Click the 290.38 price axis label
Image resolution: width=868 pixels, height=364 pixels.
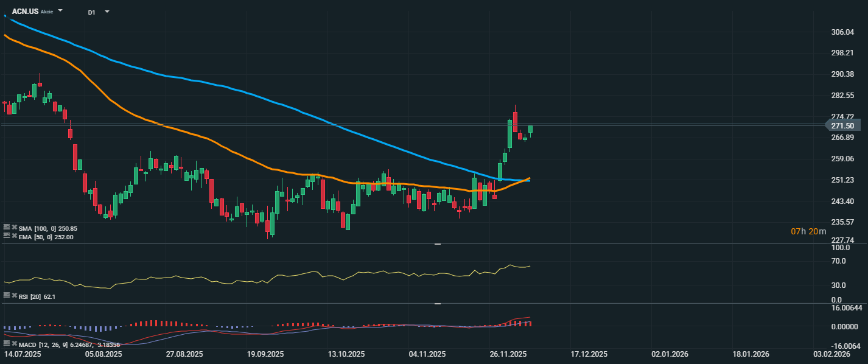(842, 74)
